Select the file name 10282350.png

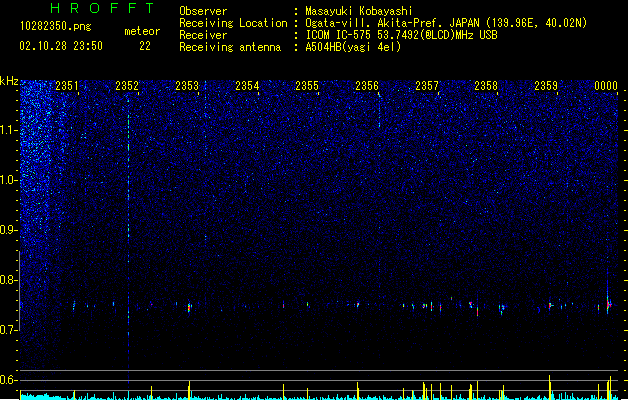point(56,26)
